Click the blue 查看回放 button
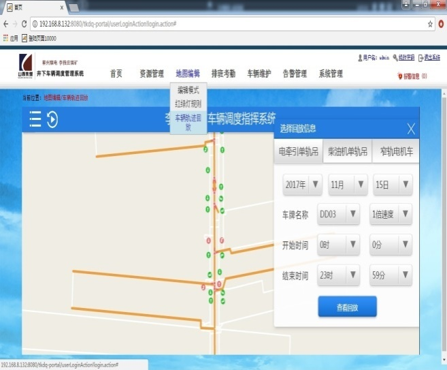This screenshot has width=447, height=370. (347, 307)
